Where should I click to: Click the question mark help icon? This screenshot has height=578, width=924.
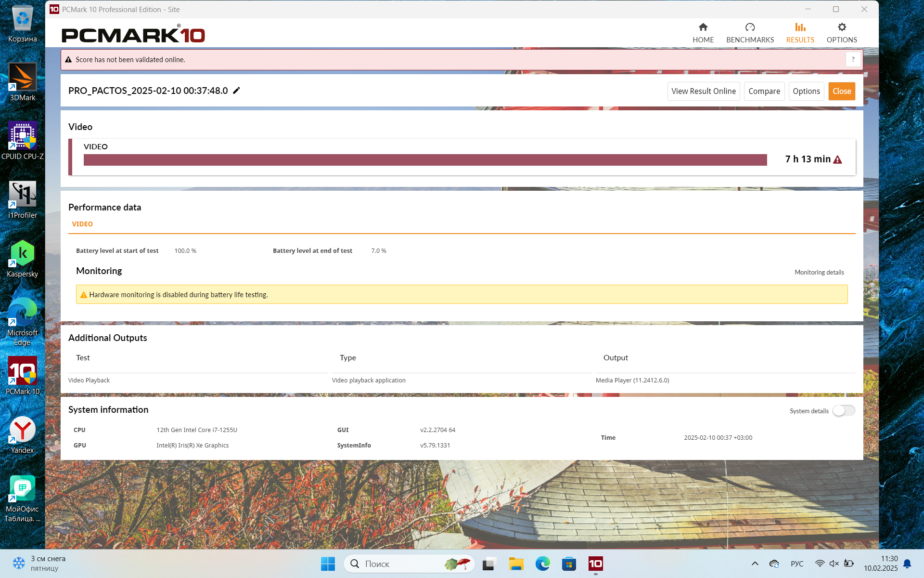(853, 60)
